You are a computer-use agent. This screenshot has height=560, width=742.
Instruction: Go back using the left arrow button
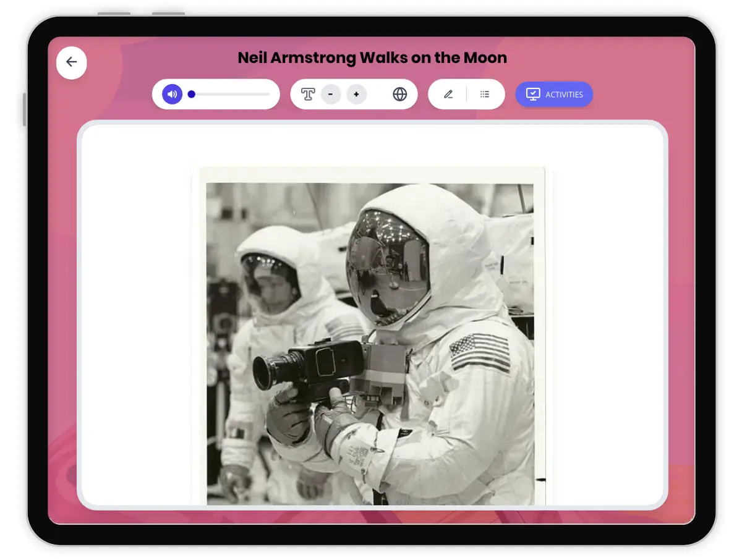tap(72, 62)
